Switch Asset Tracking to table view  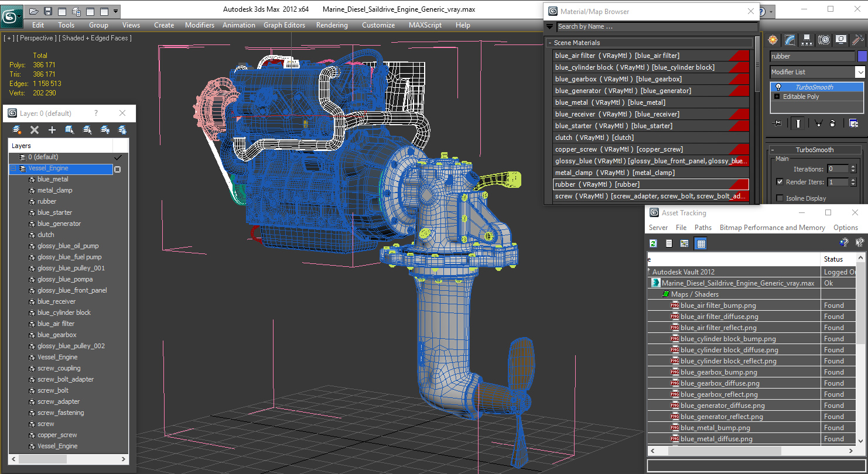700,243
